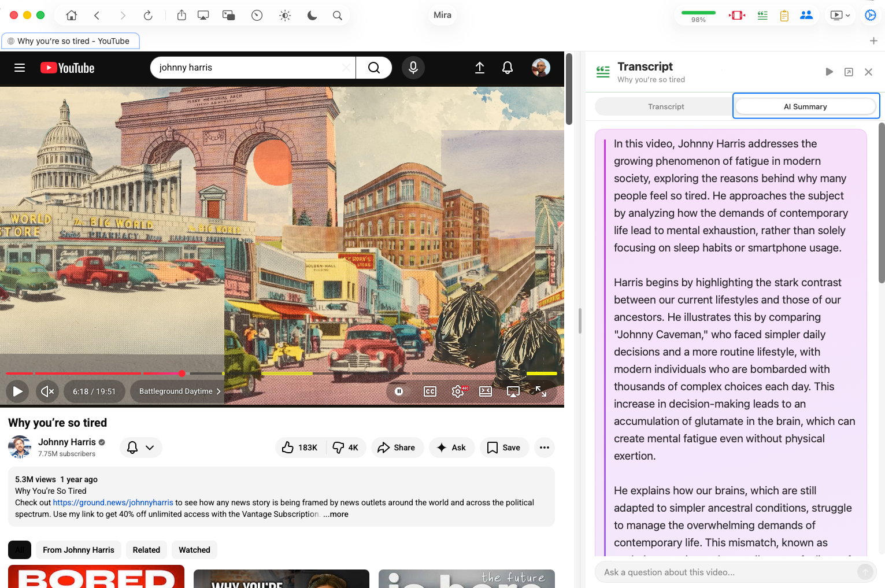
Task: Toggle autoplay switch in player
Action: coord(399,391)
